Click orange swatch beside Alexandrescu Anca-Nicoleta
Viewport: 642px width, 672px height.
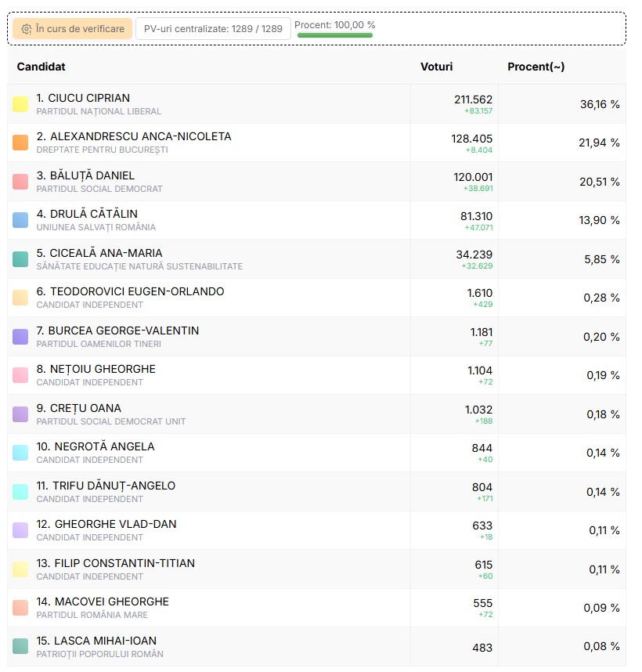[x=20, y=143]
